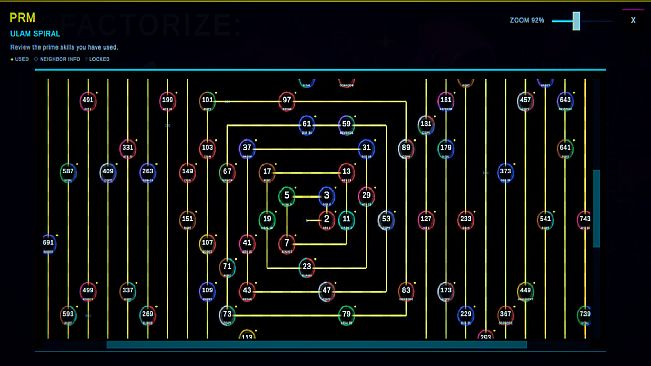Screen dimensions: 651x366
Task: Select the prime node 643
Action: coord(565,101)
